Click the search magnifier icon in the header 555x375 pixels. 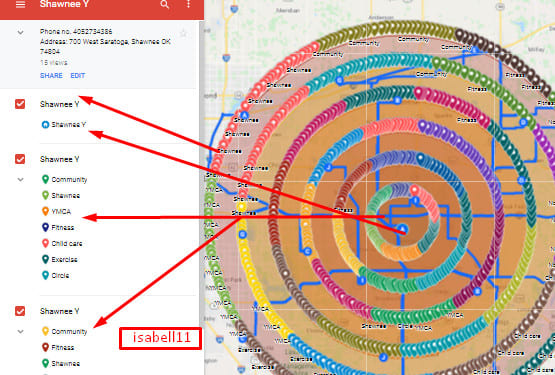point(165,4)
